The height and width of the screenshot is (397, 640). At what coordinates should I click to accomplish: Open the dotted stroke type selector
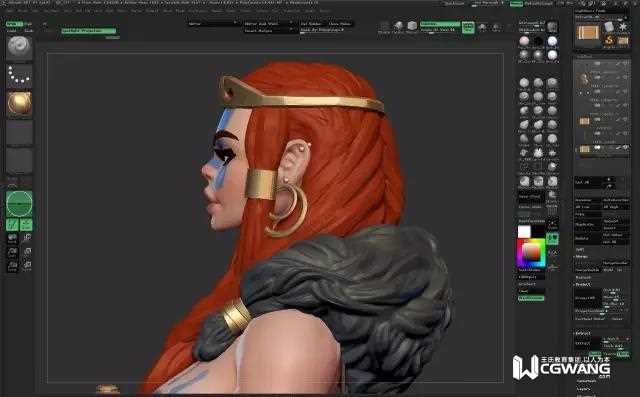click(19, 75)
